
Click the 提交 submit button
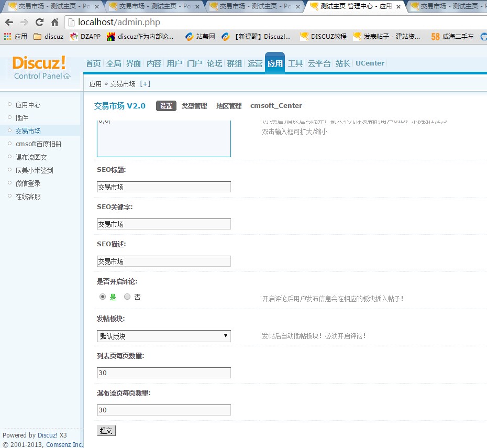106,431
